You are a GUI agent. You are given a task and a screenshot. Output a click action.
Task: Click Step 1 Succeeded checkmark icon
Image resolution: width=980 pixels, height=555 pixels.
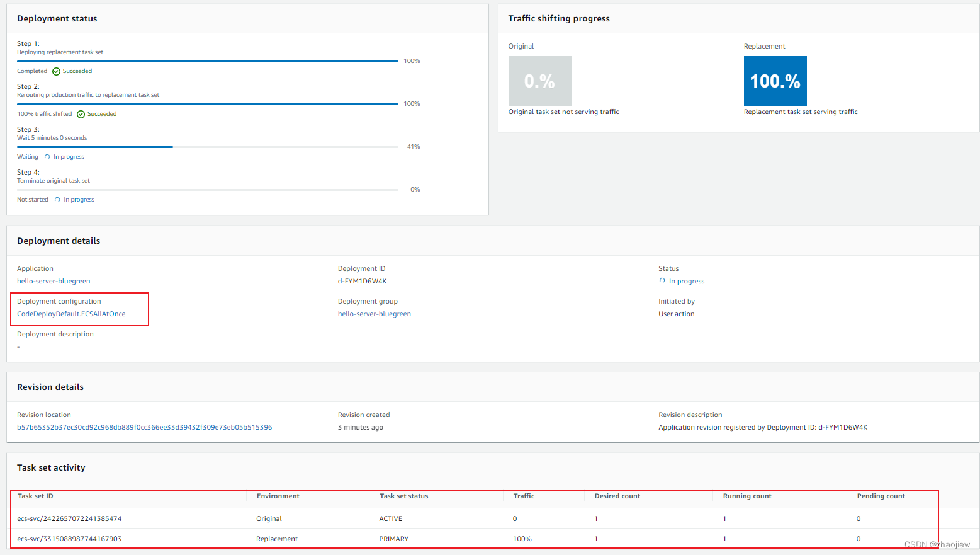(x=56, y=71)
